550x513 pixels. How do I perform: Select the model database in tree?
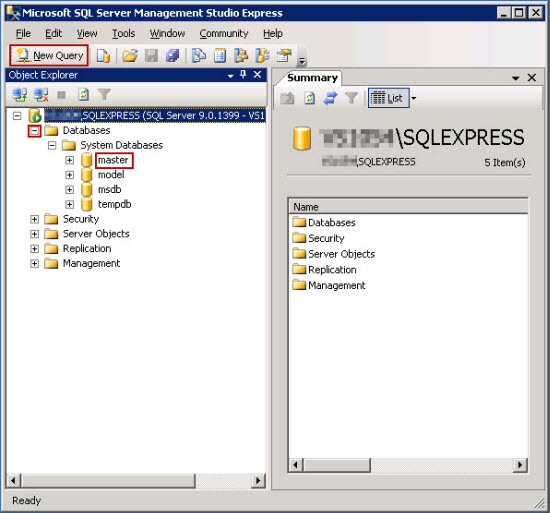point(111,175)
